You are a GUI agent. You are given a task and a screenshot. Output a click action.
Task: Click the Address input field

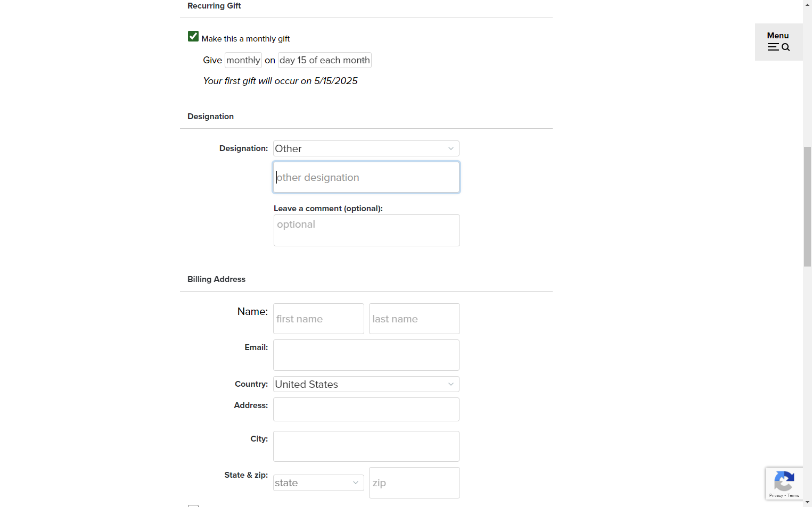(366, 409)
